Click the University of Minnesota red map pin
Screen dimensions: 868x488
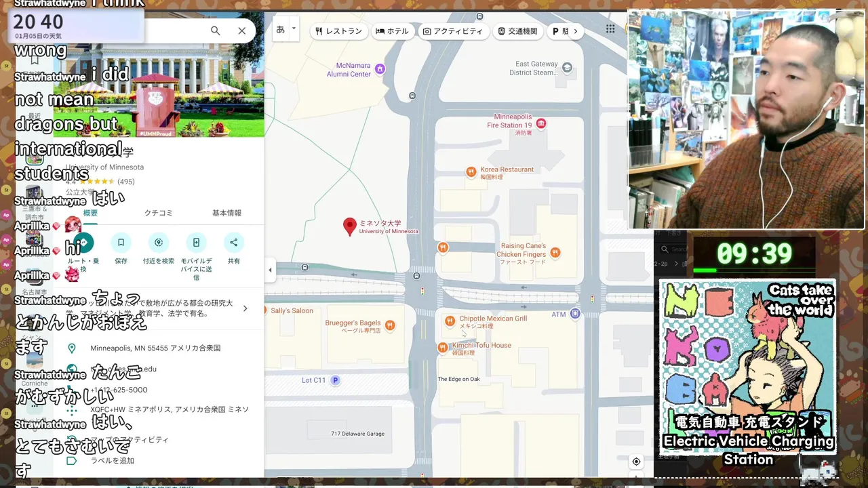[x=350, y=226]
